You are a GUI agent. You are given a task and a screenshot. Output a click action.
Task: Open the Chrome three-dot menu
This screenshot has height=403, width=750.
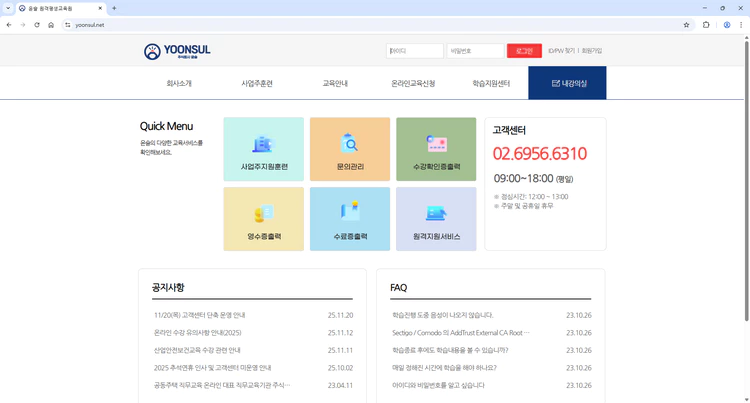[x=741, y=25]
